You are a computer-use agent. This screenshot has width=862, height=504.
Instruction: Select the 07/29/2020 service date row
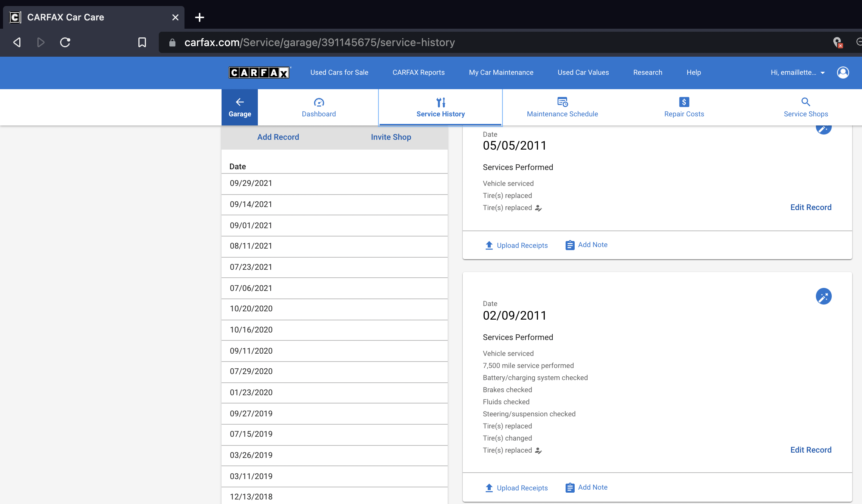335,372
